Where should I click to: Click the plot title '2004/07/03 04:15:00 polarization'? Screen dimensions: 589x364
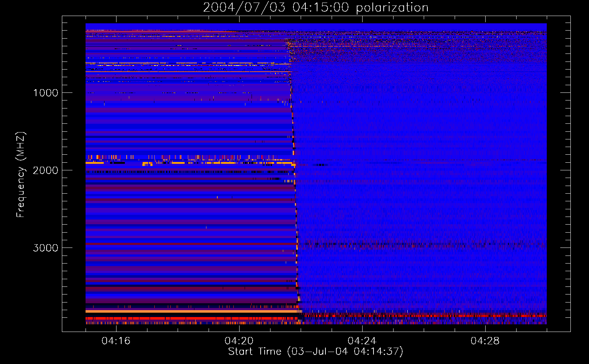pos(316,8)
